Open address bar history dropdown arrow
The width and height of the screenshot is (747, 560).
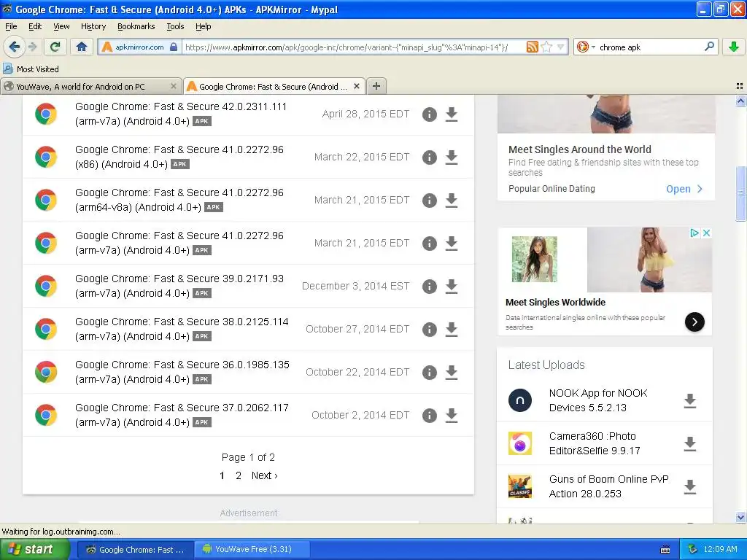click(x=561, y=47)
